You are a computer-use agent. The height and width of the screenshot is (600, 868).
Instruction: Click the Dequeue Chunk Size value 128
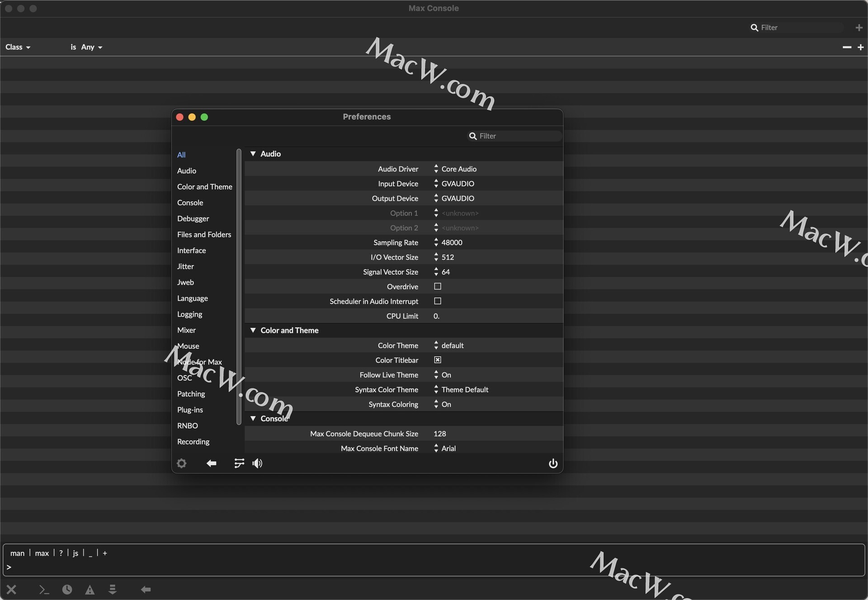click(x=440, y=434)
